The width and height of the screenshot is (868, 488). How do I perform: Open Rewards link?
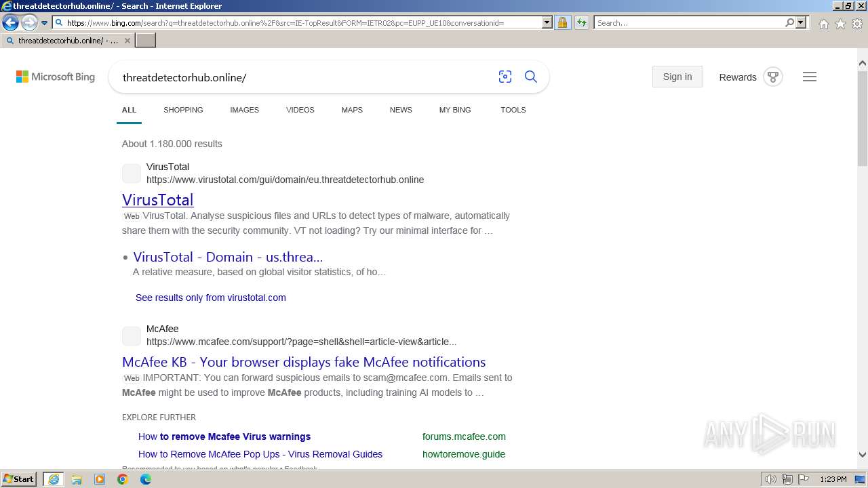click(738, 77)
